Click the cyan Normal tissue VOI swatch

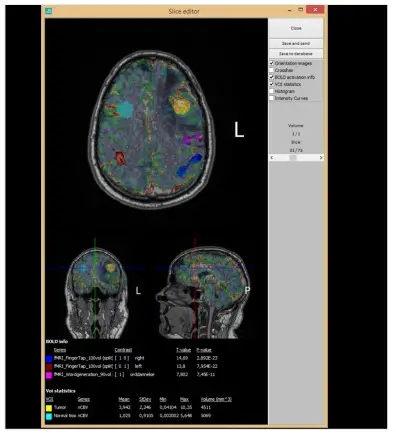[49, 416]
